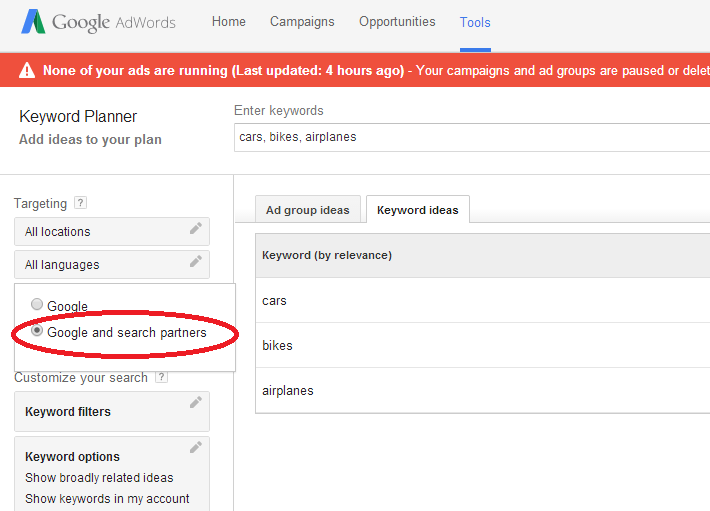The height and width of the screenshot is (511, 710).
Task: Click pencil icon for Keyword filters
Action: tap(196, 402)
